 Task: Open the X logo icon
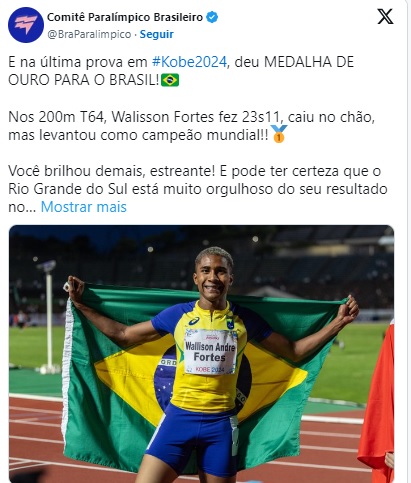click(385, 17)
